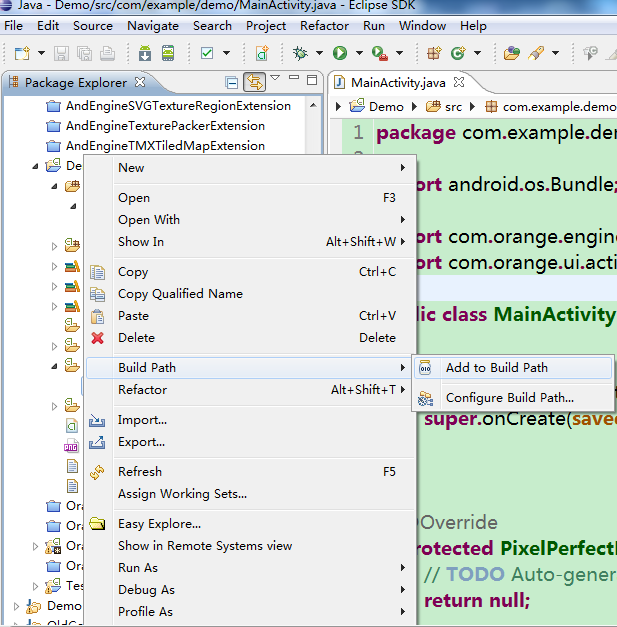Close the MainActivity.java editor tab
Image resolution: width=617 pixels, height=627 pixels.
tap(459, 82)
